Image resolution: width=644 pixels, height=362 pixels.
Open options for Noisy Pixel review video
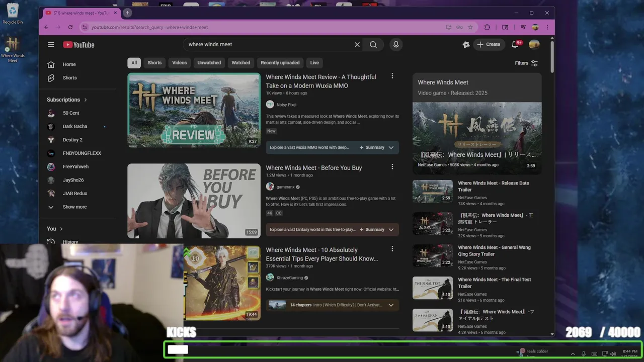(392, 76)
